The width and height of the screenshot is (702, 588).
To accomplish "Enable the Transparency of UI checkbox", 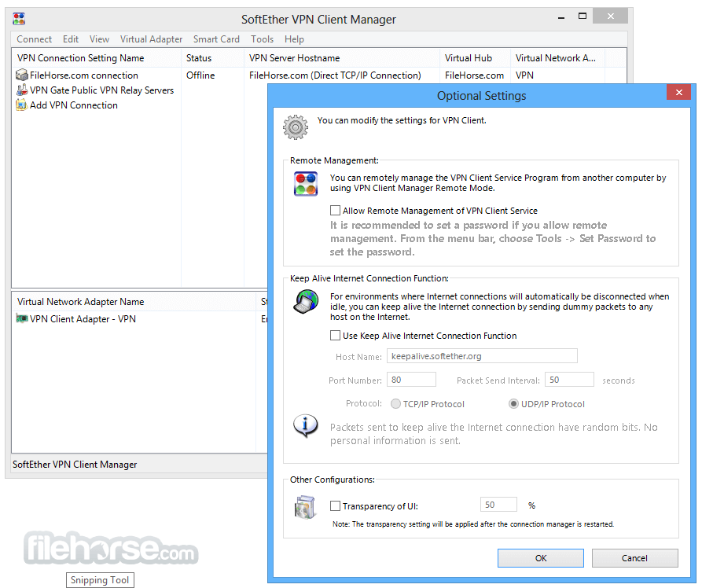I will 335,505.
